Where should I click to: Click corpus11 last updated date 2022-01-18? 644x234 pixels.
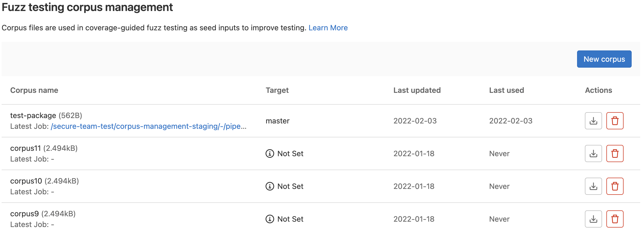pos(414,153)
